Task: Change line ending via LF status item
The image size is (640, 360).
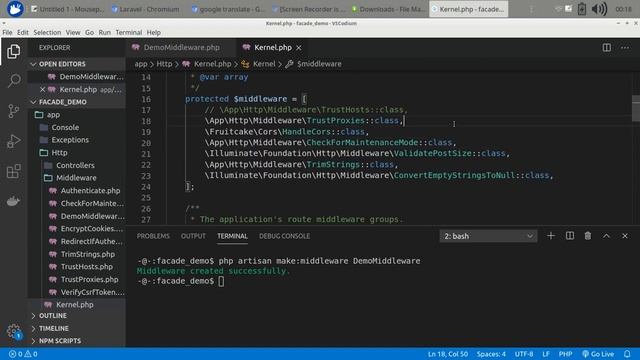Action: (546, 354)
